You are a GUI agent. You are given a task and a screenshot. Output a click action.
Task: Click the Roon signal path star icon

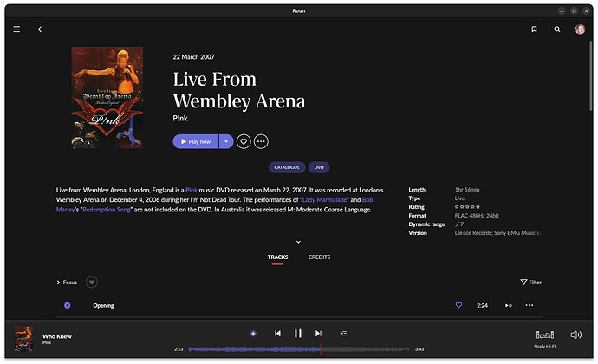[x=253, y=334]
